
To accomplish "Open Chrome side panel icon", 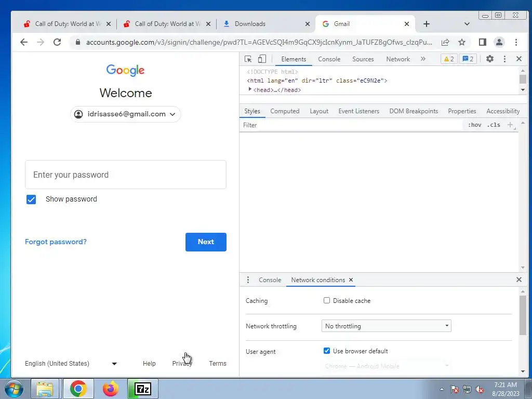I will (483, 42).
